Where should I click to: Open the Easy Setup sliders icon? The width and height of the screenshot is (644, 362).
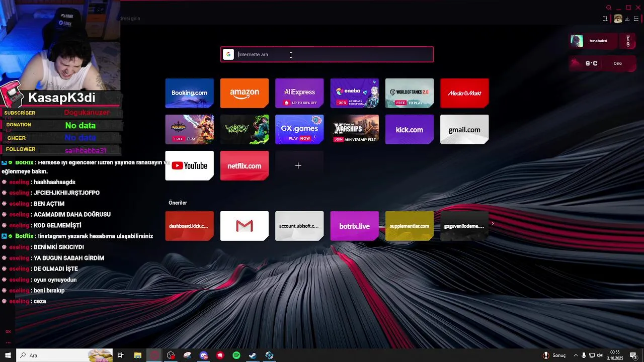tap(636, 19)
